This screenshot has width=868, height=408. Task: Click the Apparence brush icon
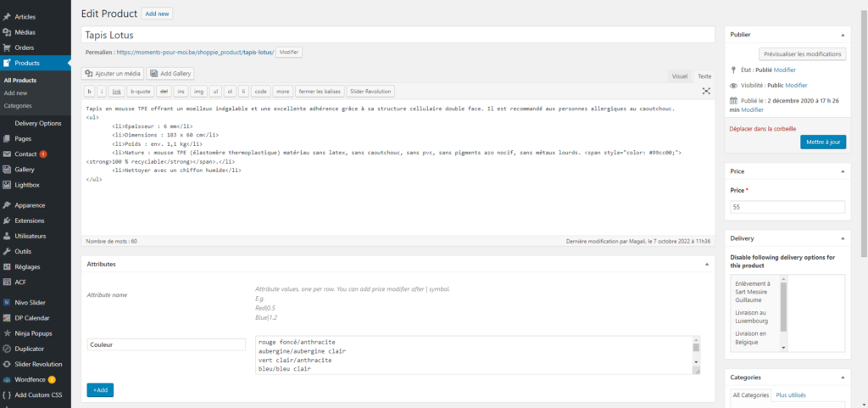(x=7, y=205)
